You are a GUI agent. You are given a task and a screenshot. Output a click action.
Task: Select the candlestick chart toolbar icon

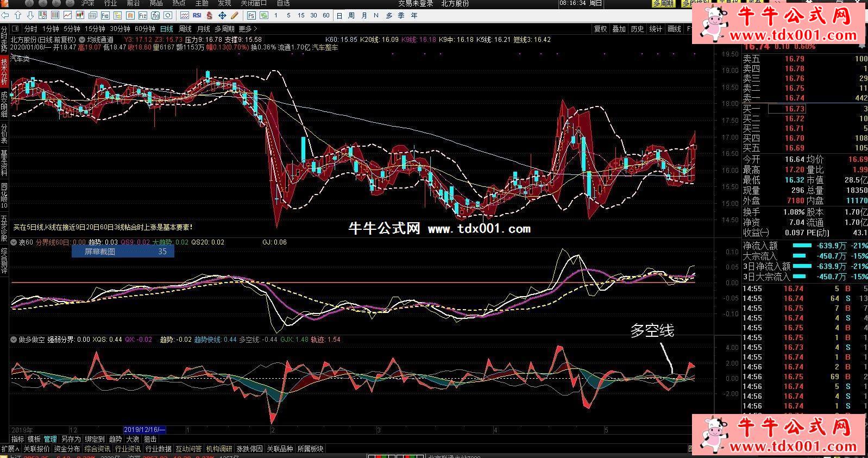[x=80, y=16]
